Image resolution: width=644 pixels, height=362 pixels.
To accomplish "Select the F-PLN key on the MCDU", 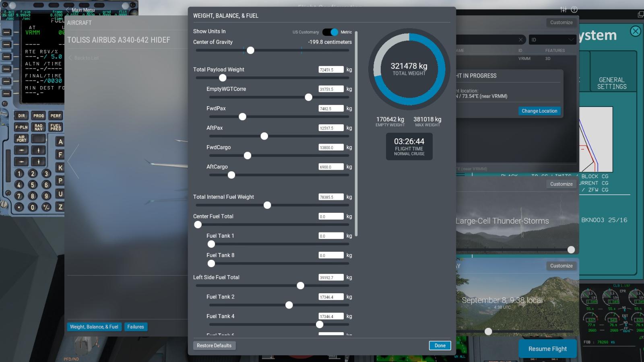I will [x=21, y=127].
